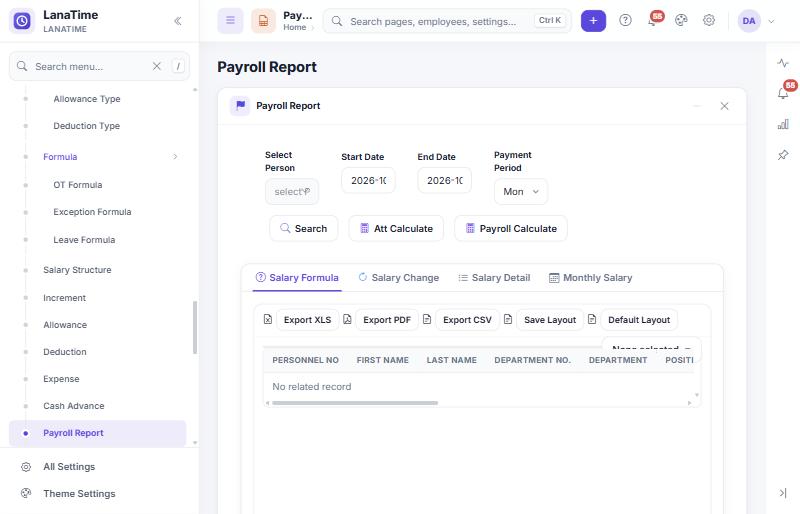Click the slash shortcut key badge

click(x=178, y=66)
